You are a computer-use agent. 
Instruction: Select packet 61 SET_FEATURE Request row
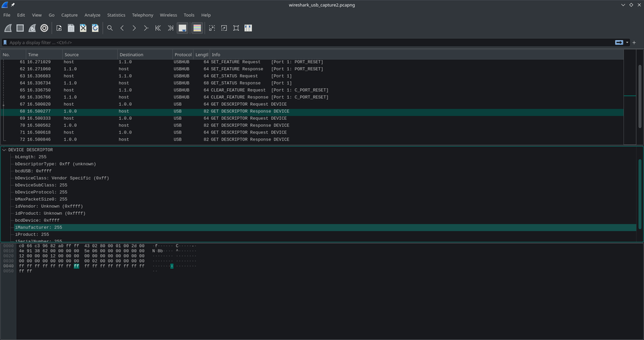[x=312, y=62]
